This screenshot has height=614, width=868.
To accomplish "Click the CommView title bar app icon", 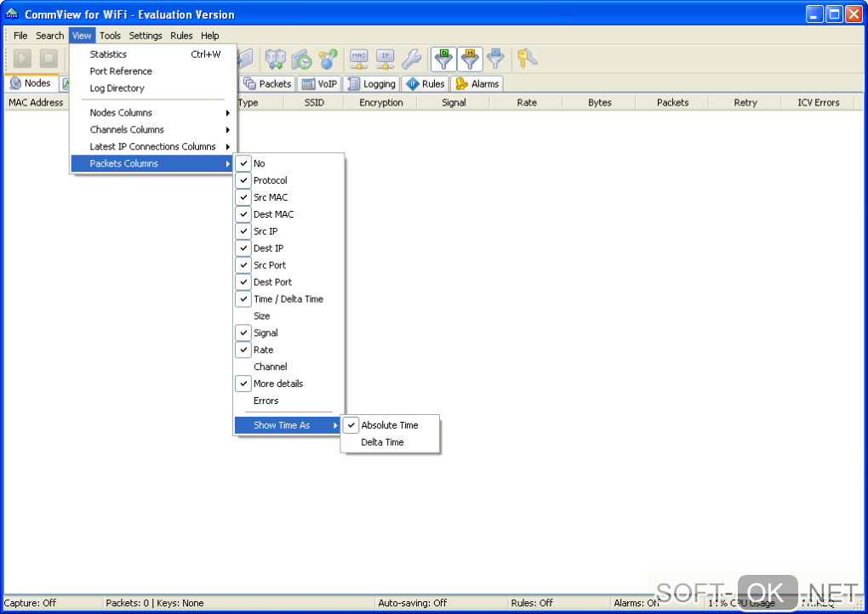I will (12, 14).
